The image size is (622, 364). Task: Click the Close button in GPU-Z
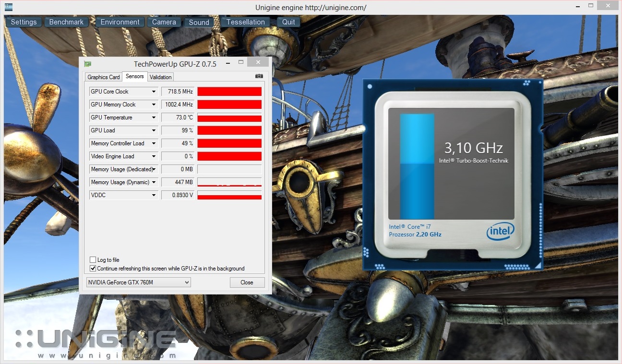(x=247, y=282)
